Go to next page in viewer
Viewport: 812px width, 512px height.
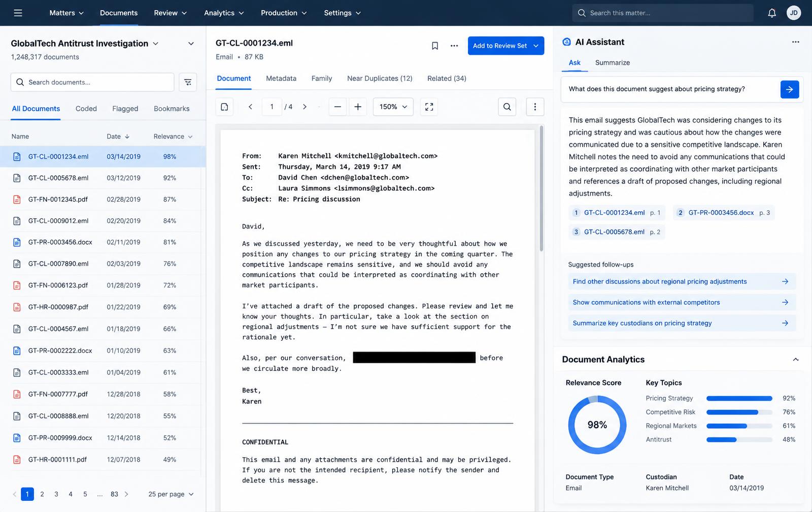[304, 107]
